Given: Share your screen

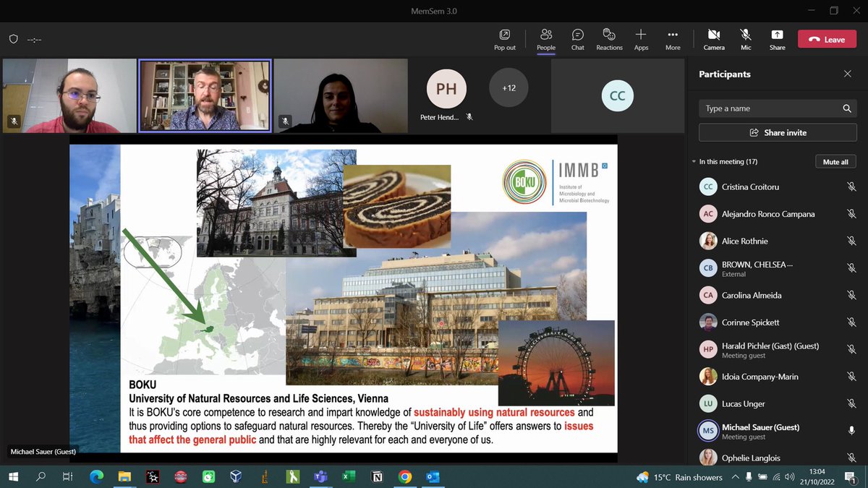Looking at the screenshot, I should [x=777, y=39].
